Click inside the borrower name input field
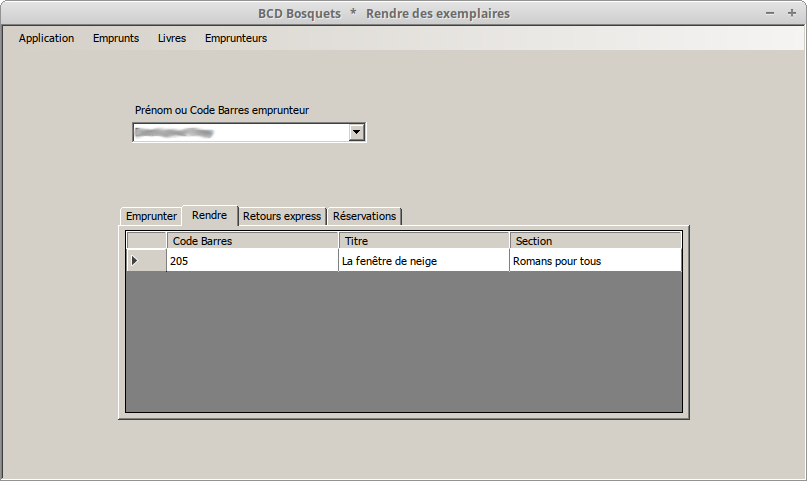Screen dimensions: 807x481 tap(240, 132)
